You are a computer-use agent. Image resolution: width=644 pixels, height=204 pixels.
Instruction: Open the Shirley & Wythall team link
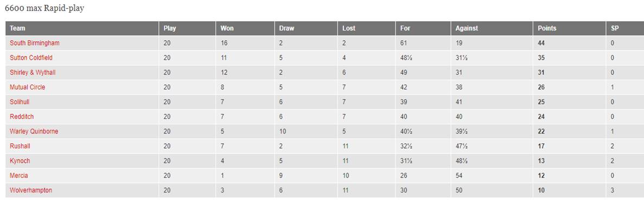(x=33, y=73)
